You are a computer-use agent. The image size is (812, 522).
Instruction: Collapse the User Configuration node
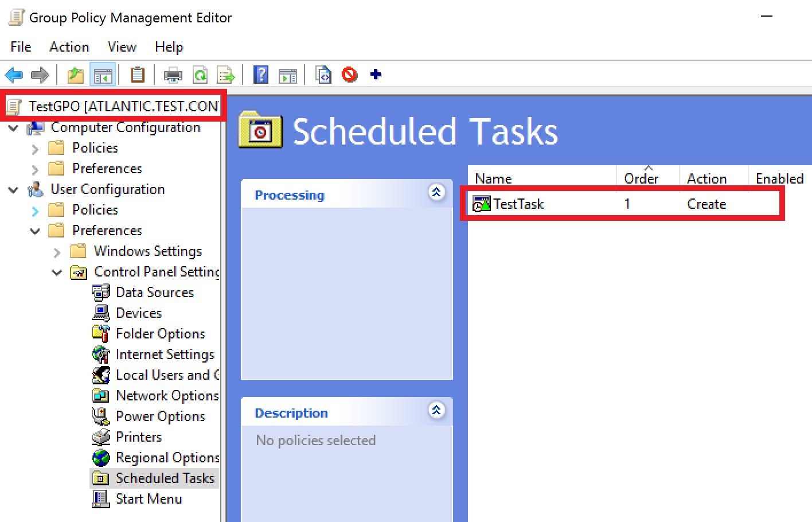click(14, 190)
